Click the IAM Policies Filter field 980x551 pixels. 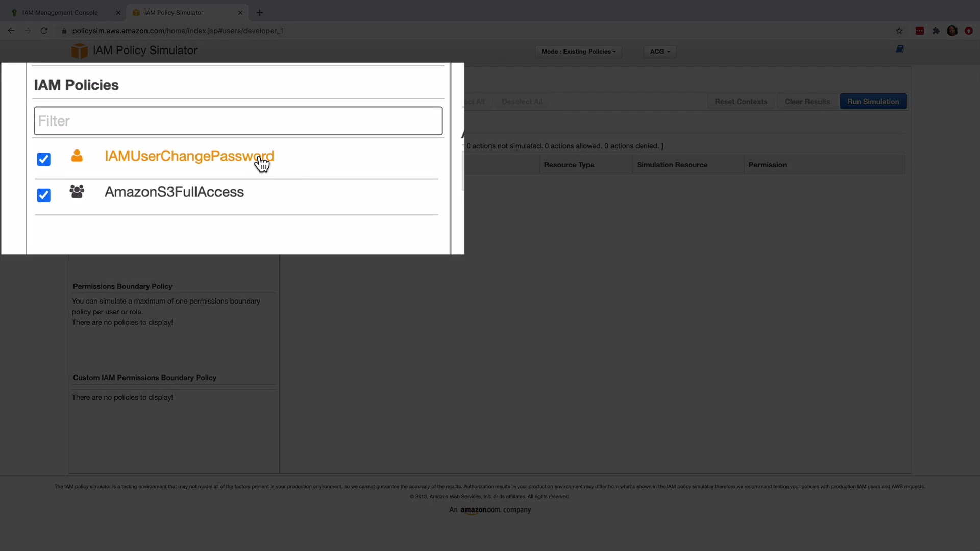(x=238, y=121)
